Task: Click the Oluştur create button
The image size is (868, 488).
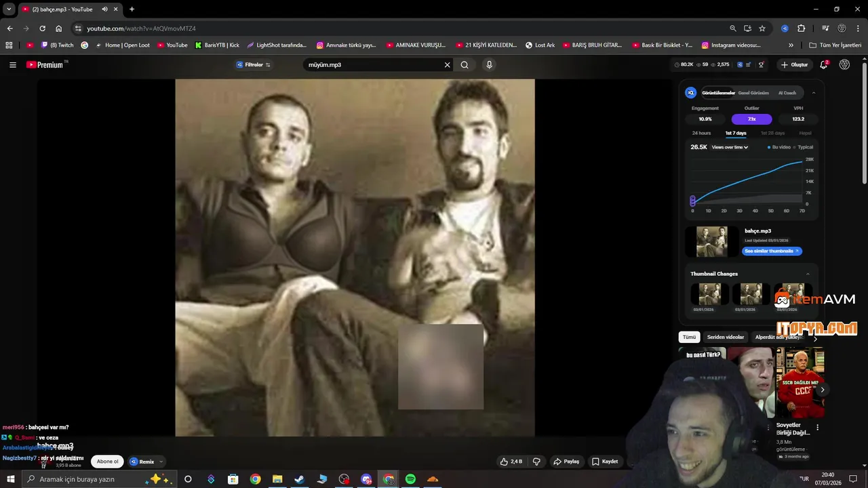Action: click(794, 65)
